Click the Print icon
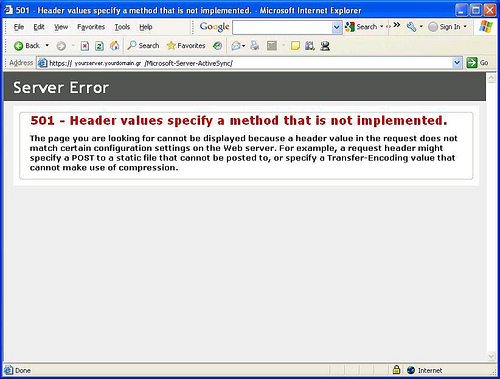This screenshot has height=379, width=500. click(x=255, y=46)
